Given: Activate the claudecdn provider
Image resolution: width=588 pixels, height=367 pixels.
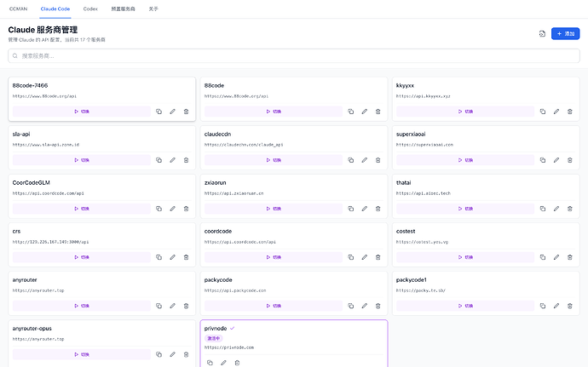Looking at the screenshot, I should pyautogui.click(x=274, y=160).
